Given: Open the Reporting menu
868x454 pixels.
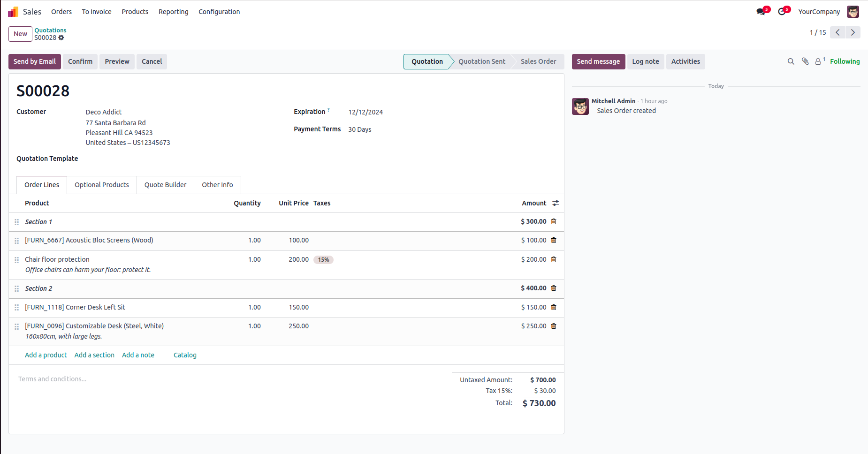Looking at the screenshot, I should coord(173,12).
